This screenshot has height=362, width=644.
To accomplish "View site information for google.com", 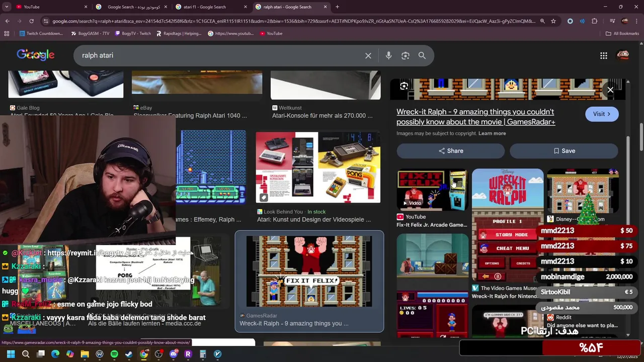I will (x=46, y=21).
